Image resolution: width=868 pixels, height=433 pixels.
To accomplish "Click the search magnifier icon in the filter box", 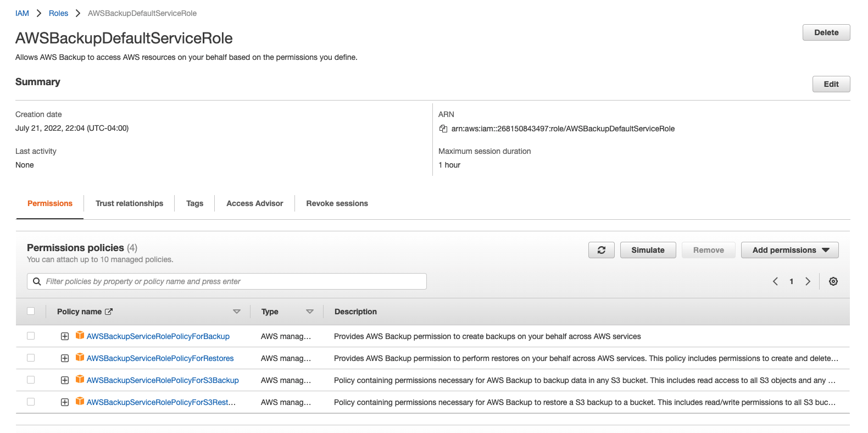I will pos(37,281).
